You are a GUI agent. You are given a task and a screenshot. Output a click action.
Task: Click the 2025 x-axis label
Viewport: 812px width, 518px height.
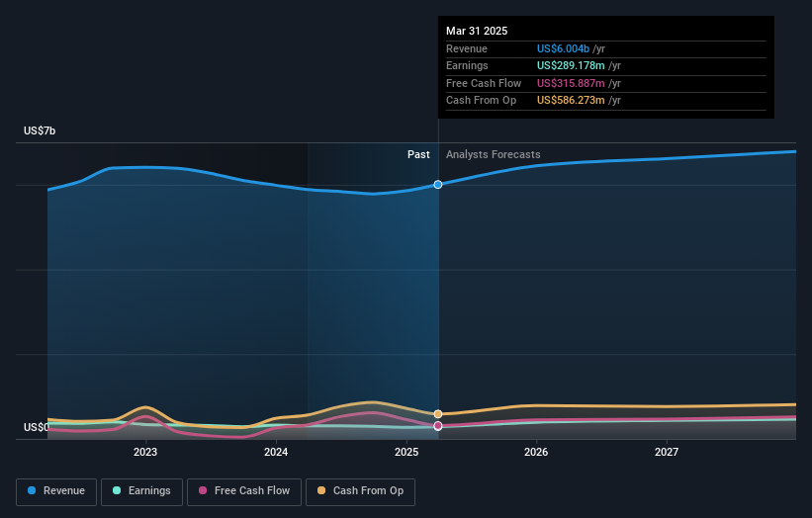(406, 453)
